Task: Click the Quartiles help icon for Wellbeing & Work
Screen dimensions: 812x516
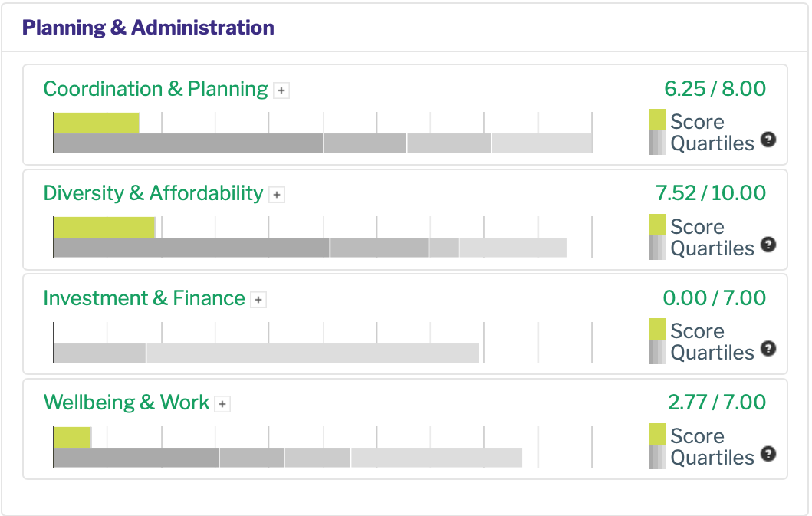Action: click(x=768, y=456)
